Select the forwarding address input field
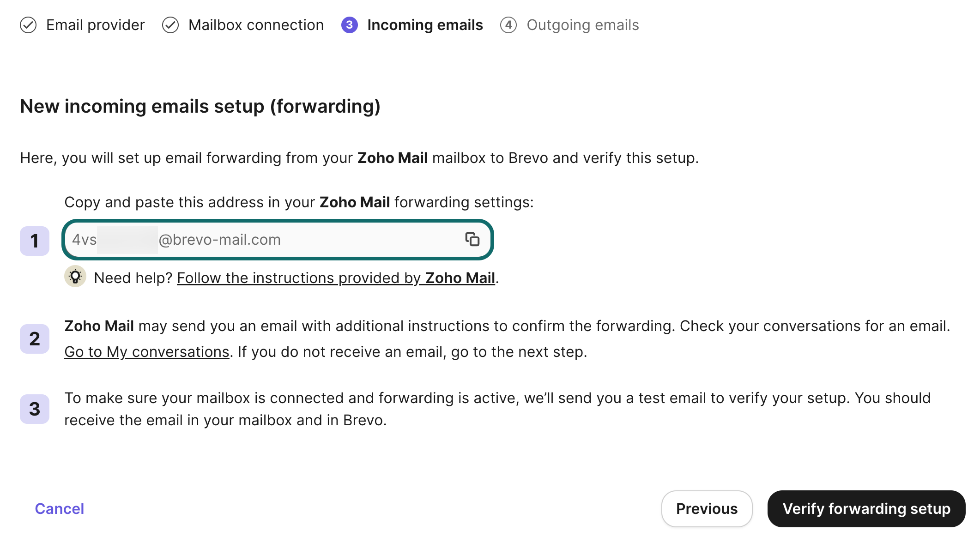980x543 pixels. [x=277, y=240]
